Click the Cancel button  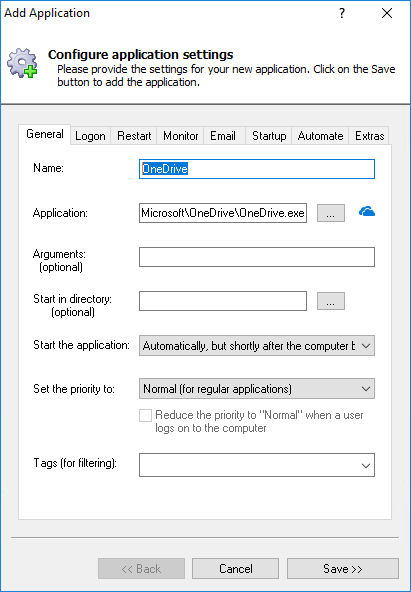pos(236,569)
